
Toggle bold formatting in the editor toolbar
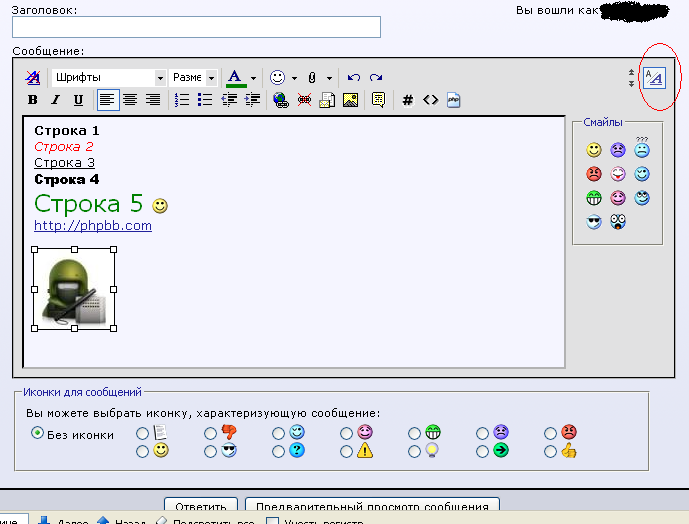point(33,100)
